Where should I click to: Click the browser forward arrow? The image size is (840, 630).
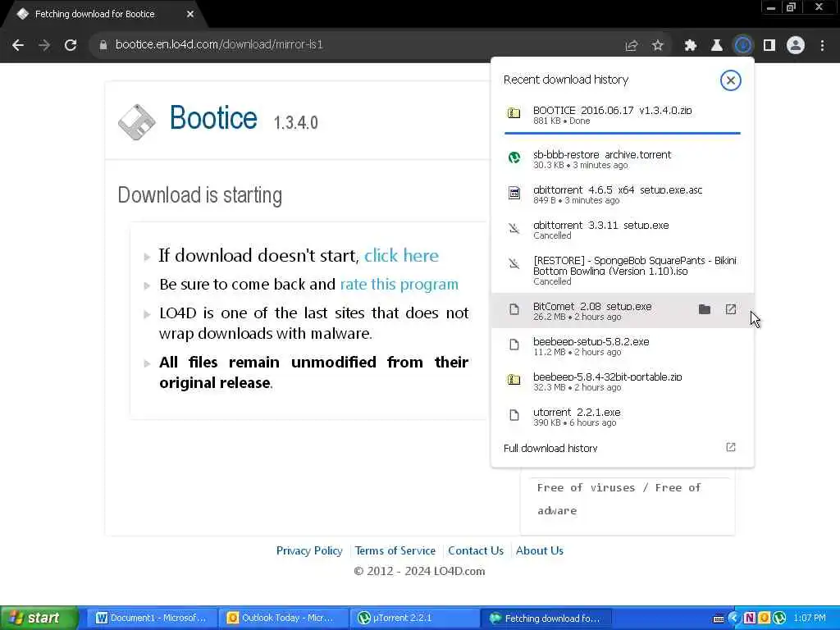click(44, 45)
